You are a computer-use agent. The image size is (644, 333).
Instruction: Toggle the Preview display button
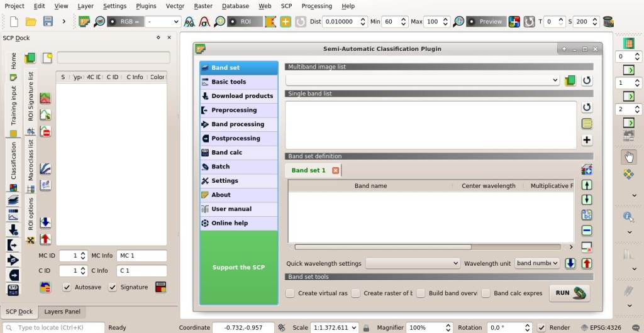coord(486,21)
